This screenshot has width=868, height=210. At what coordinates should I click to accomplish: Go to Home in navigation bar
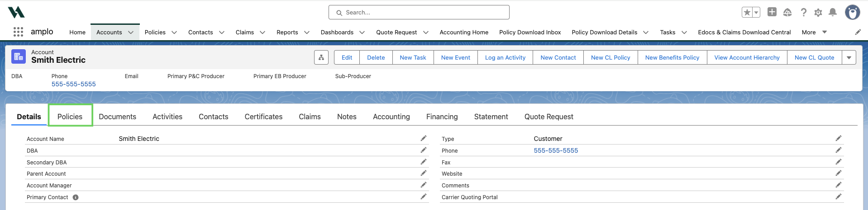77,32
